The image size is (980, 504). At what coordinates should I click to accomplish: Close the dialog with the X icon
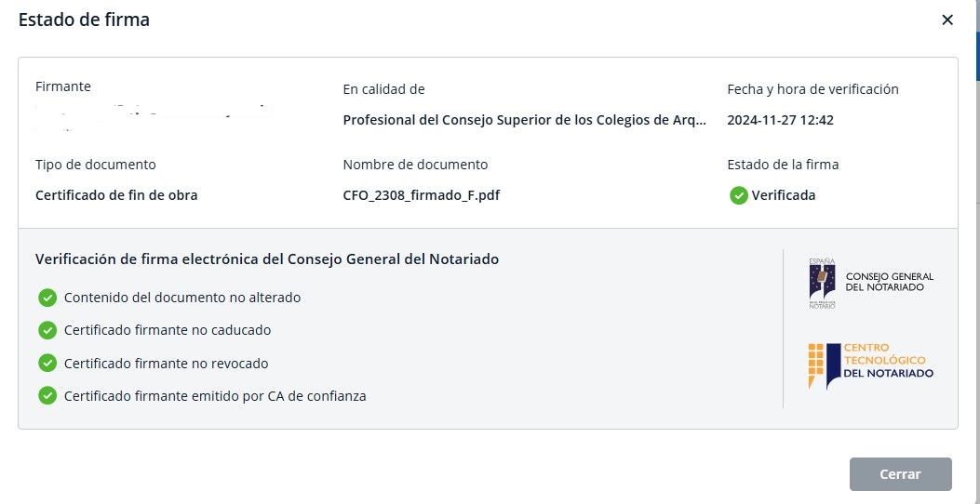point(947,20)
